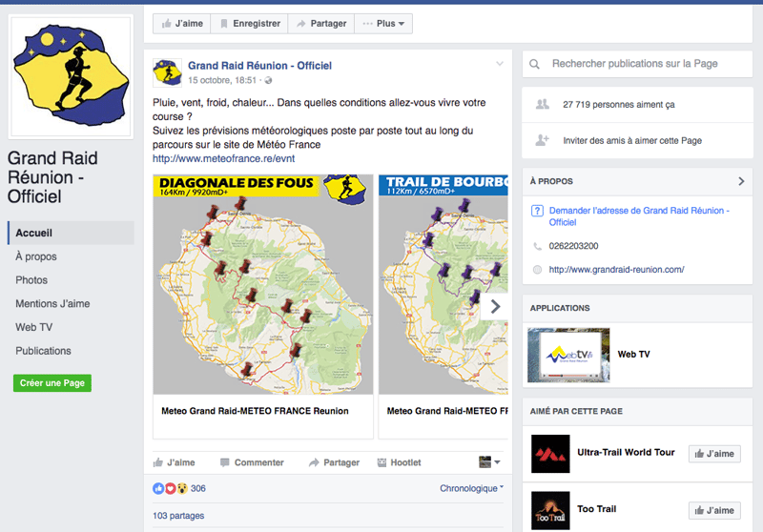
Task: Open the Diagonale des Fous map image
Action: (x=263, y=284)
